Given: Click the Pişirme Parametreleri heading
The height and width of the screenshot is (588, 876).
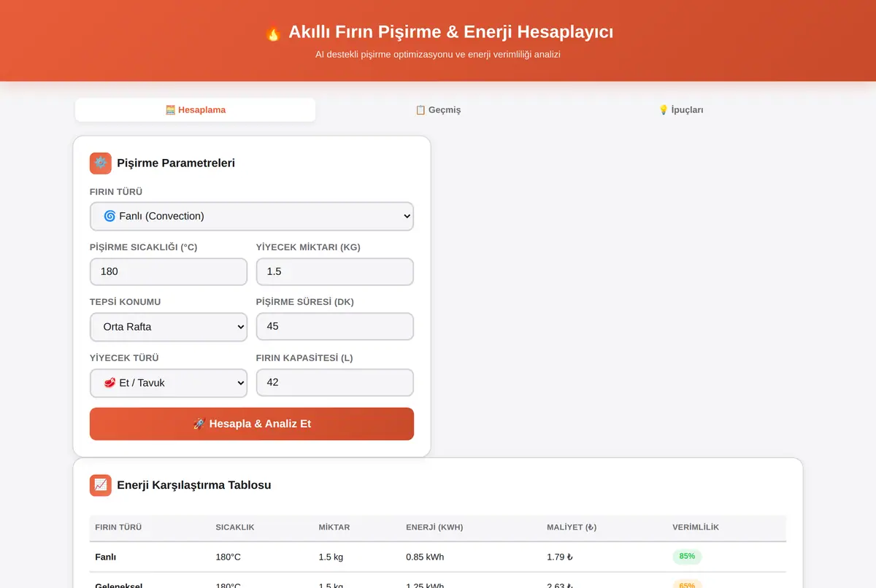Looking at the screenshot, I should [x=176, y=163].
